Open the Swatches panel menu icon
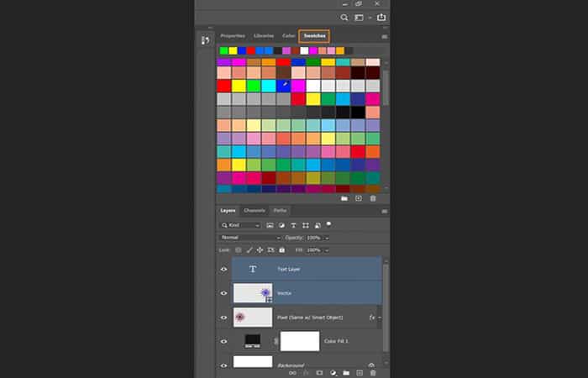The width and height of the screenshot is (588, 378). point(385,37)
